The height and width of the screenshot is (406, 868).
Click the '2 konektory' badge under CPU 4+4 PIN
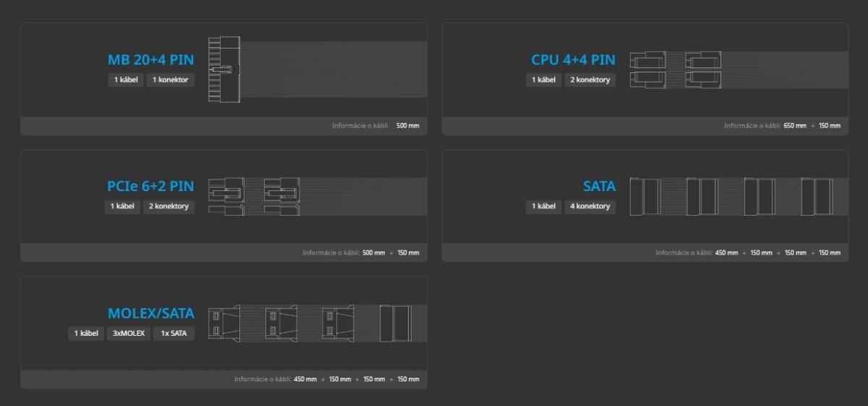pos(590,80)
